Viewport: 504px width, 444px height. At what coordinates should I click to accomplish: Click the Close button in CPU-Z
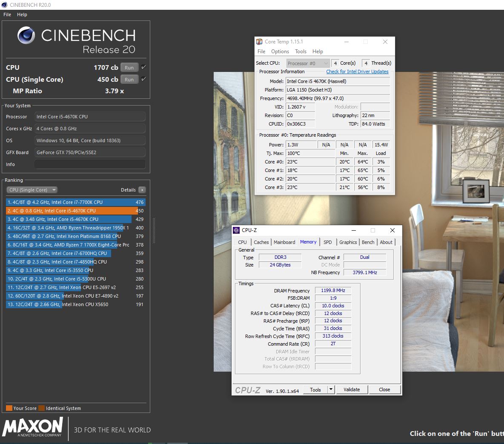pos(384,390)
